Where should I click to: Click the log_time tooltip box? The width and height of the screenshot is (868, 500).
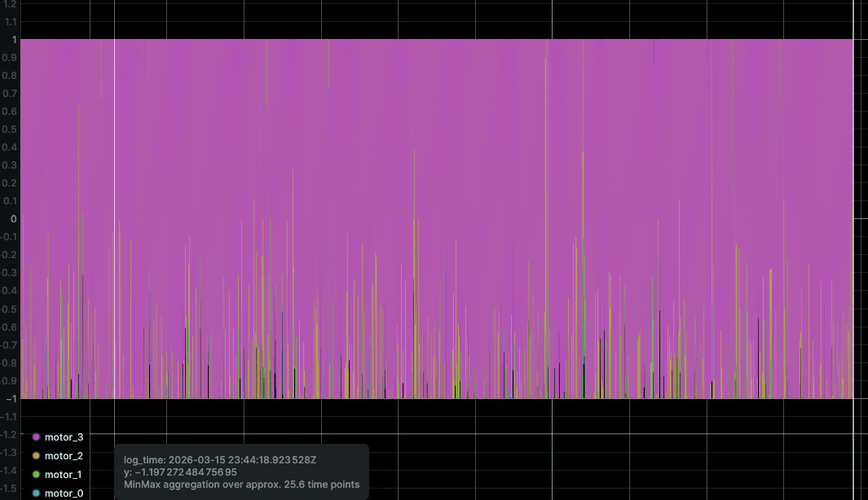[243, 471]
